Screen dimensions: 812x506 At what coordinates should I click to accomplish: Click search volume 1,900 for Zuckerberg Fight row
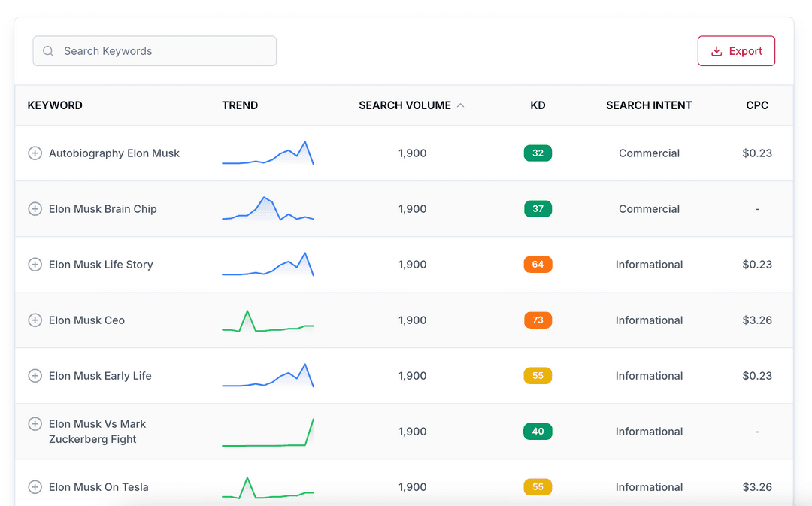412,432
